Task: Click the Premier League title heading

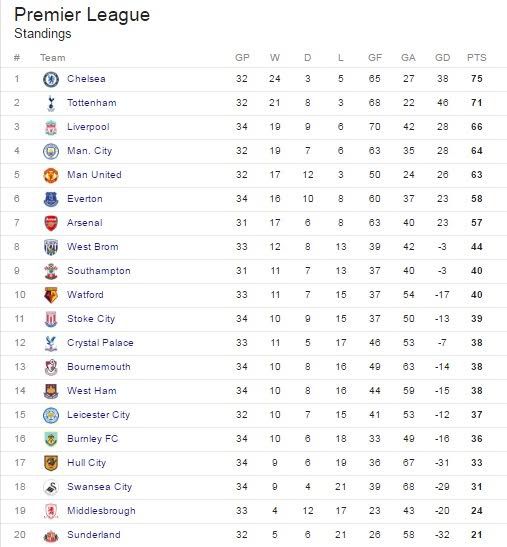Action: 82,15
